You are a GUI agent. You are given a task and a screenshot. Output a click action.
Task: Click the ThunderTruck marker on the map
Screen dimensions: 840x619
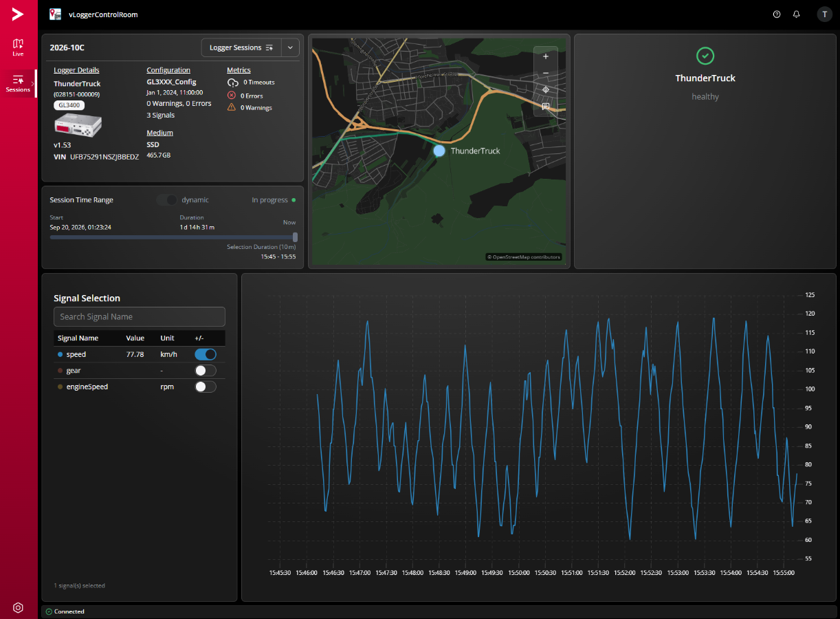pyautogui.click(x=439, y=151)
